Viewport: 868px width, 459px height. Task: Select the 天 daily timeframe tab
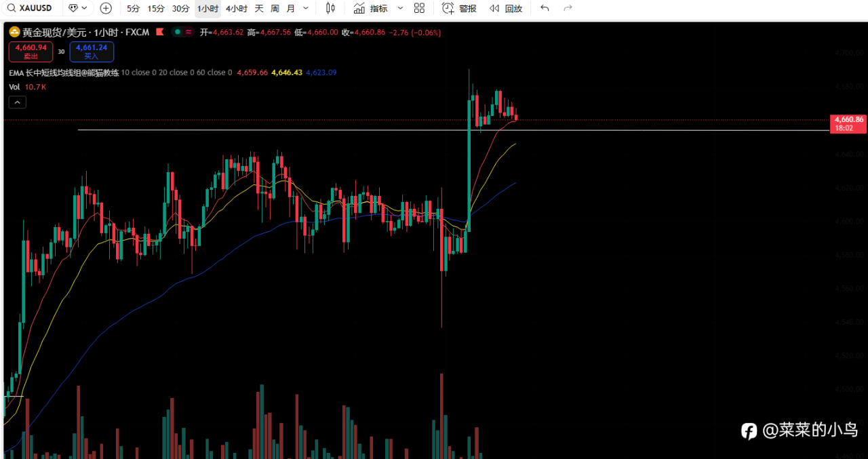(259, 8)
